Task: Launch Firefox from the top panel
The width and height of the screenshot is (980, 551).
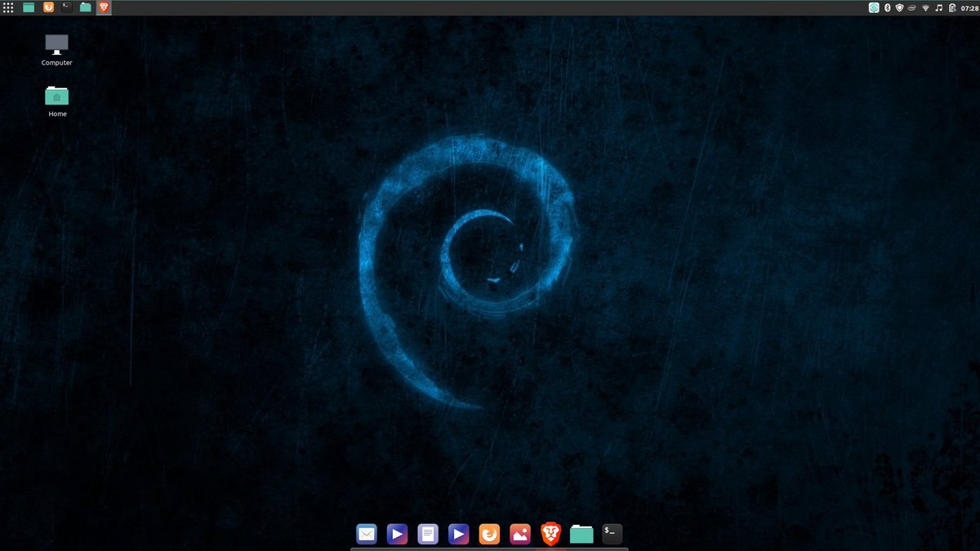Action: point(48,7)
